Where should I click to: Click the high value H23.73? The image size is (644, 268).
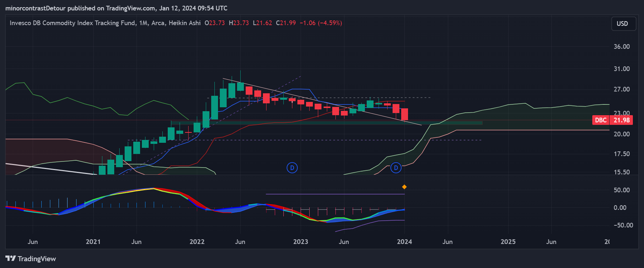click(x=239, y=23)
